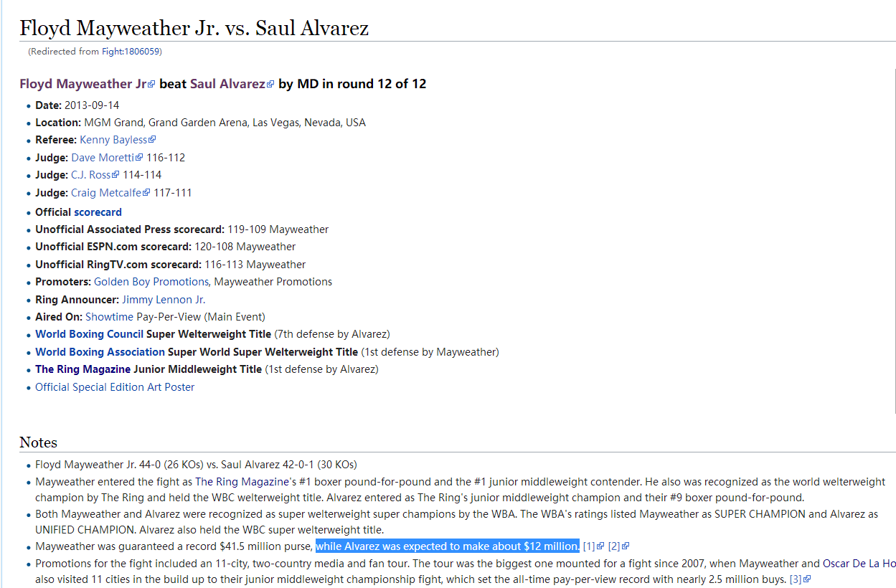Open World Boxing Council link
This screenshot has width=896, height=588.
tap(89, 334)
